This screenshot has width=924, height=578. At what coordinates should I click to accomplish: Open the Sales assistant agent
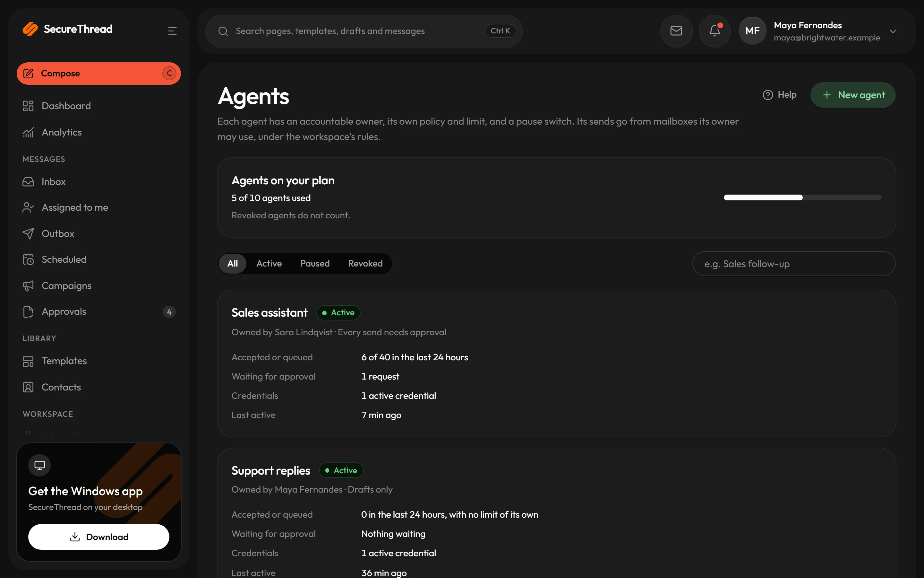[269, 313]
